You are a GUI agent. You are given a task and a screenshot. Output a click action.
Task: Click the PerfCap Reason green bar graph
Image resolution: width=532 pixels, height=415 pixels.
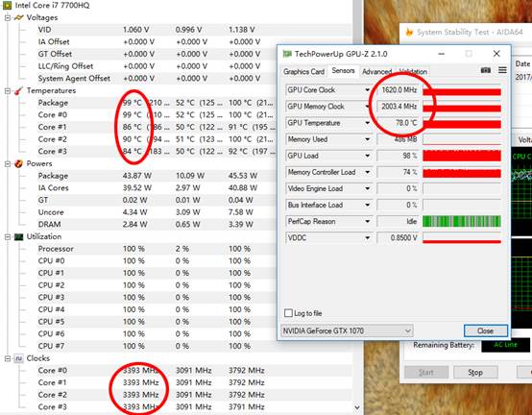click(x=462, y=222)
